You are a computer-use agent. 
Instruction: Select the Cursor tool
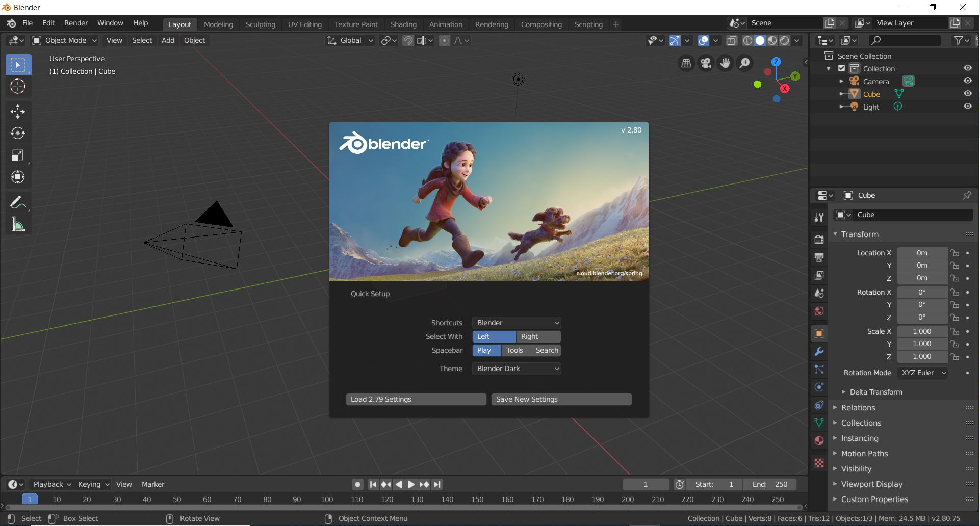click(x=18, y=87)
